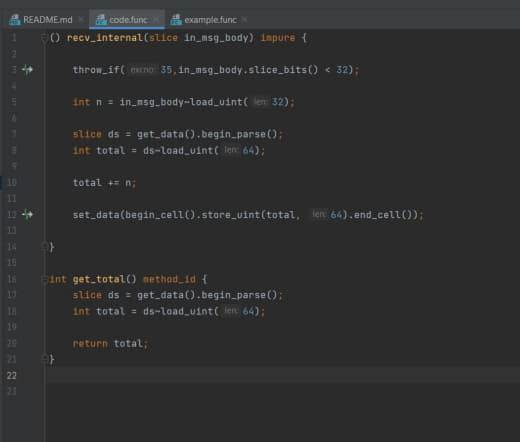Close the README.md tab

tap(81, 20)
